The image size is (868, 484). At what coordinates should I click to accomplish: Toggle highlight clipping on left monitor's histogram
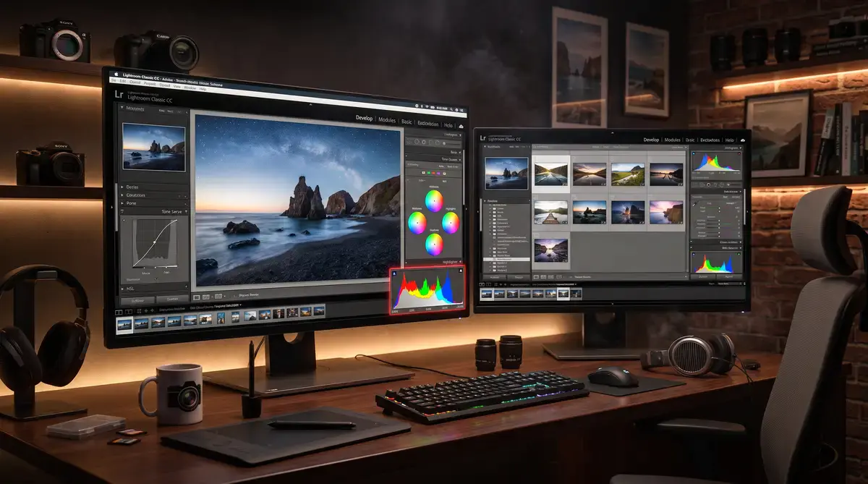459,272
